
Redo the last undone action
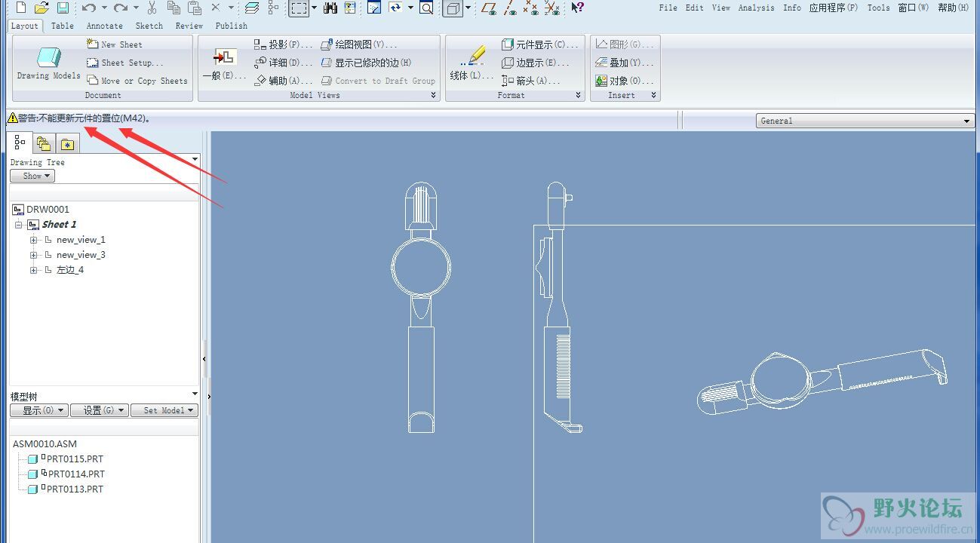pyautogui.click(x=121, y=8)
